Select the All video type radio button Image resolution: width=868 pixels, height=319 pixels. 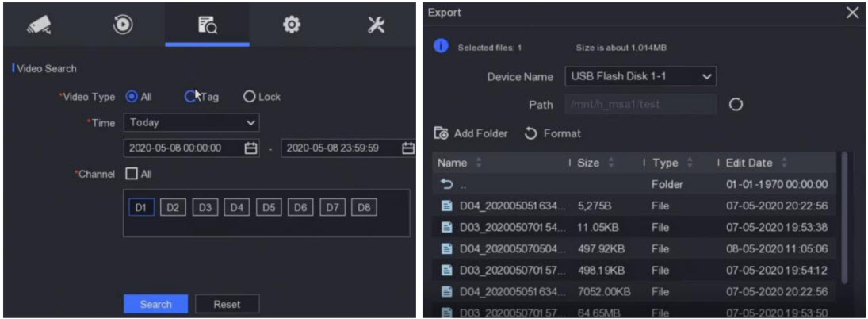click(132, 97)
